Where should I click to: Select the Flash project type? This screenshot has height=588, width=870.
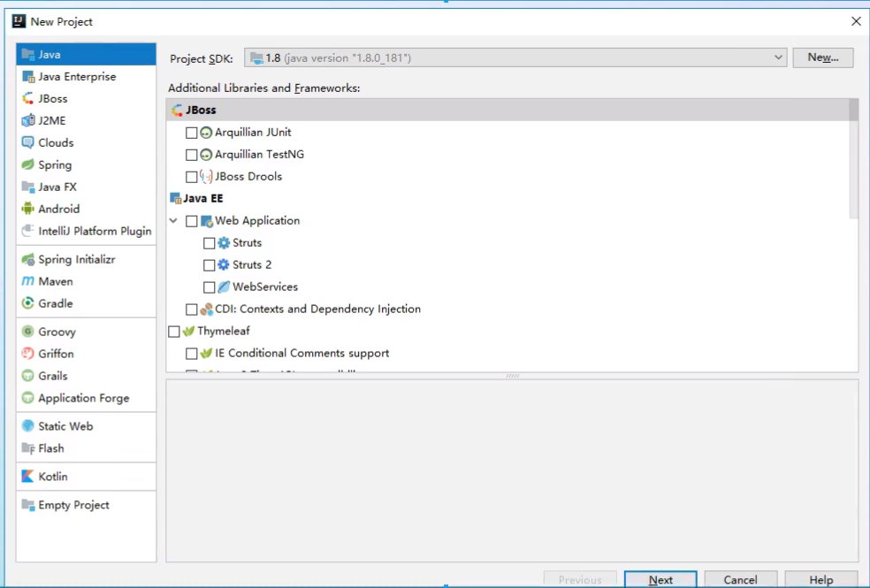pyautogui.click(x=86, y=448)
